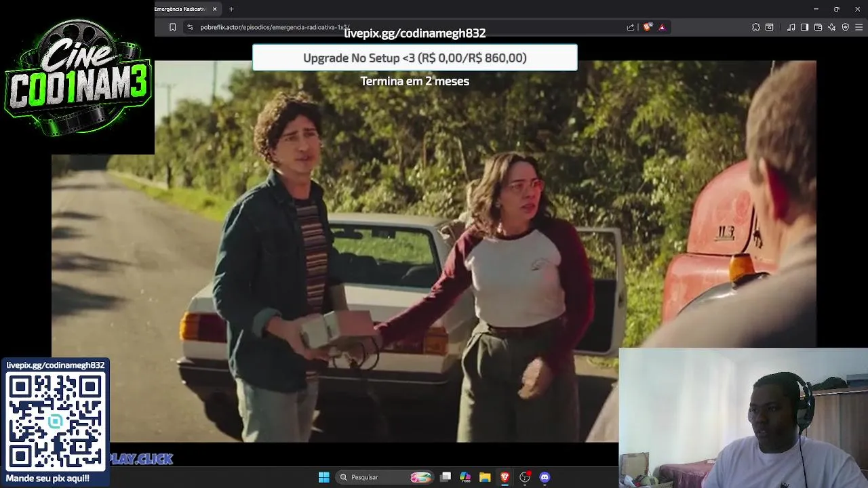Click the livepix.gg/codinamegh832 text above the goal banner

[x=415, y=33]
